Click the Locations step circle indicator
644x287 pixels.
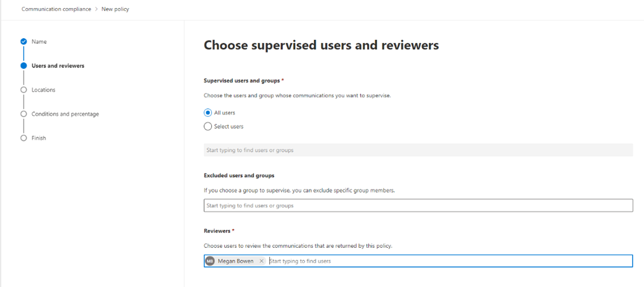(24, 90)
